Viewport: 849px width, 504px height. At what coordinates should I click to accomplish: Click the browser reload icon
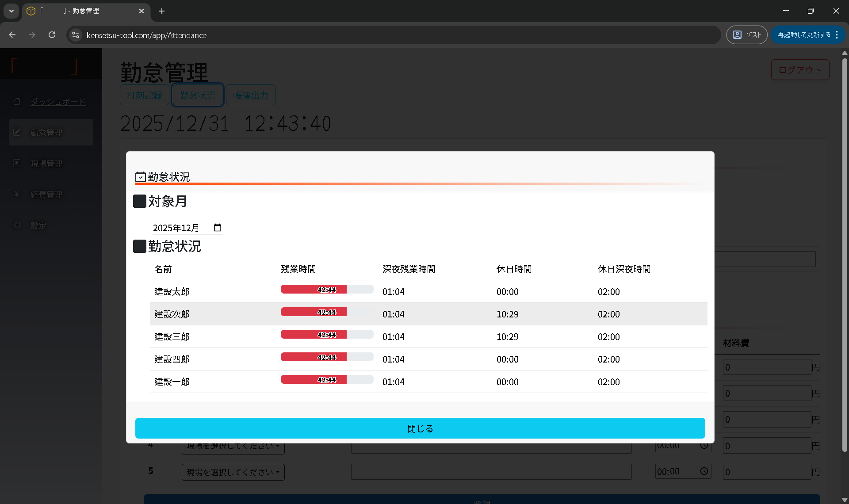pyautogui.click(x=52, y=35)
